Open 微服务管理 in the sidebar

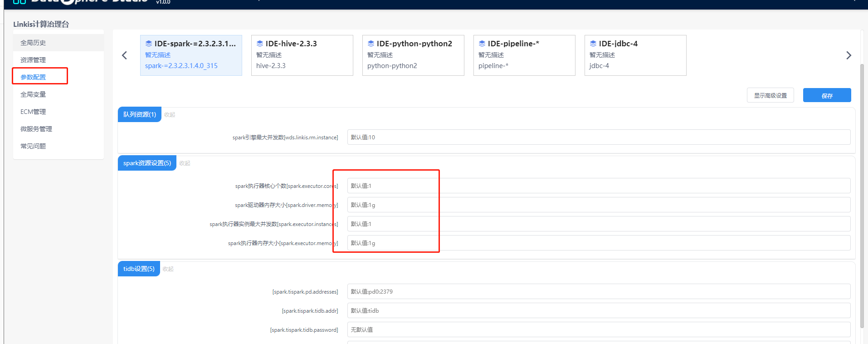pyautogui.click(x=59, y=129)
